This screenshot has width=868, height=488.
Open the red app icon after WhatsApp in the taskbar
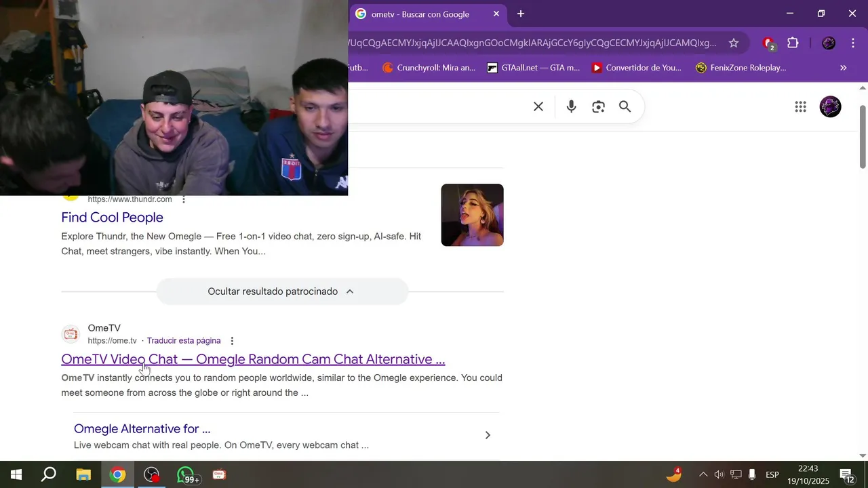point(219,474)
